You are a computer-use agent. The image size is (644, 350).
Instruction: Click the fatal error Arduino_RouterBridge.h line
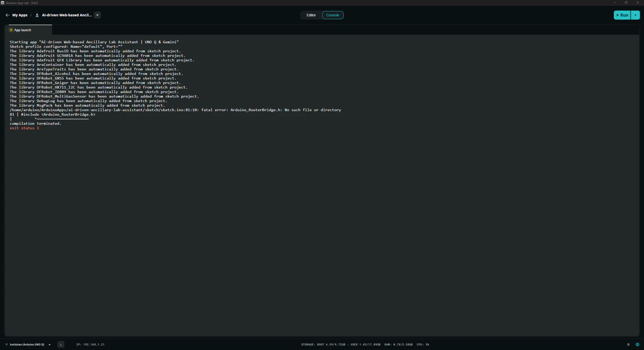[x=175, y=110]
